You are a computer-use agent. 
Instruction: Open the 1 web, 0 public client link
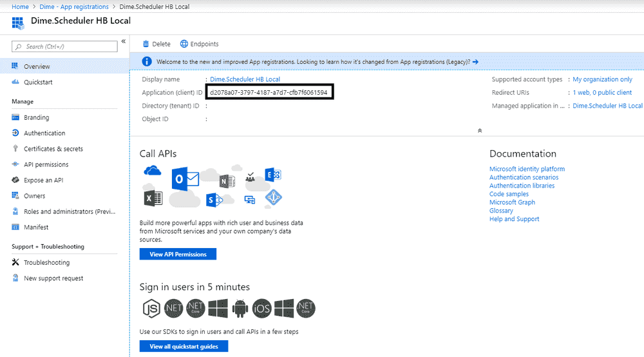point(602,92)
